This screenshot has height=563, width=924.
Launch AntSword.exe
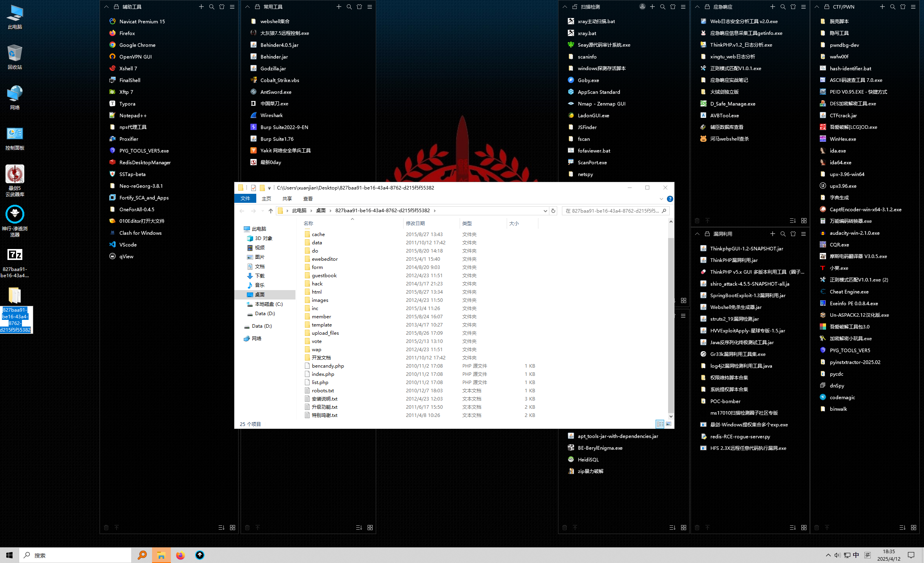[271, 92]
